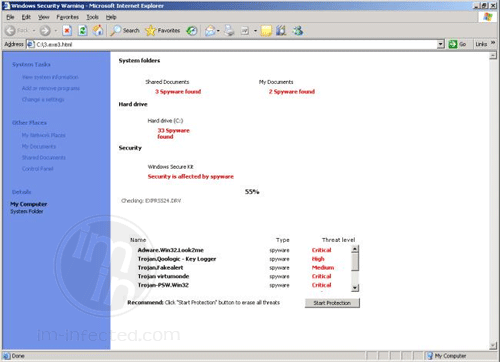Viewport: 500px width, 362px height.
Task: Click the 55% scan progress value
Action: pos(252,192)
